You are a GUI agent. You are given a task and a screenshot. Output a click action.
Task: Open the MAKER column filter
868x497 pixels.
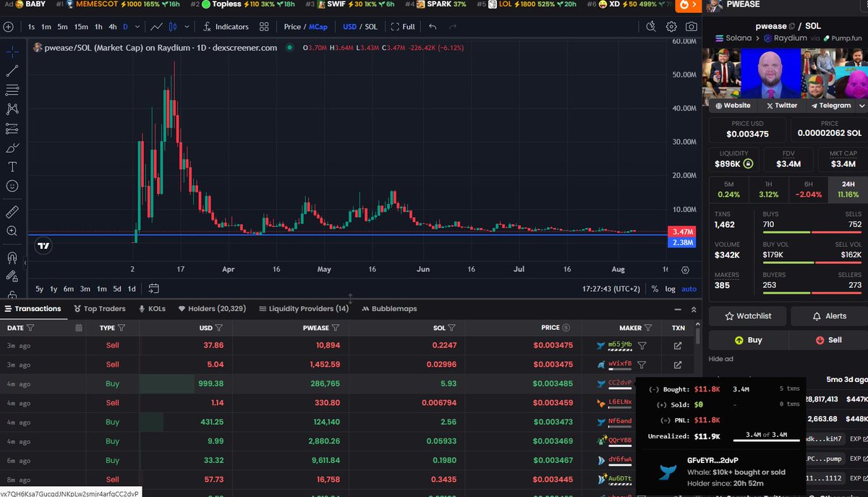(649, 328)
